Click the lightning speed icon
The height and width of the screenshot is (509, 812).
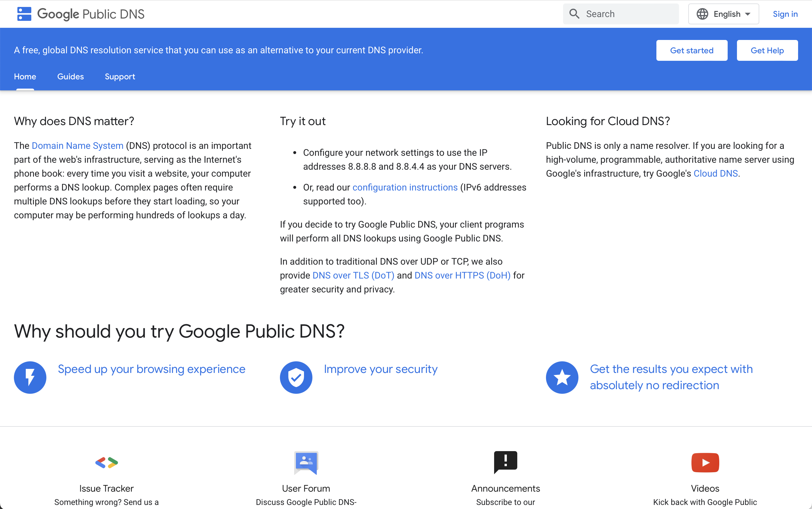pyautogui.click(x=30, y=377)
